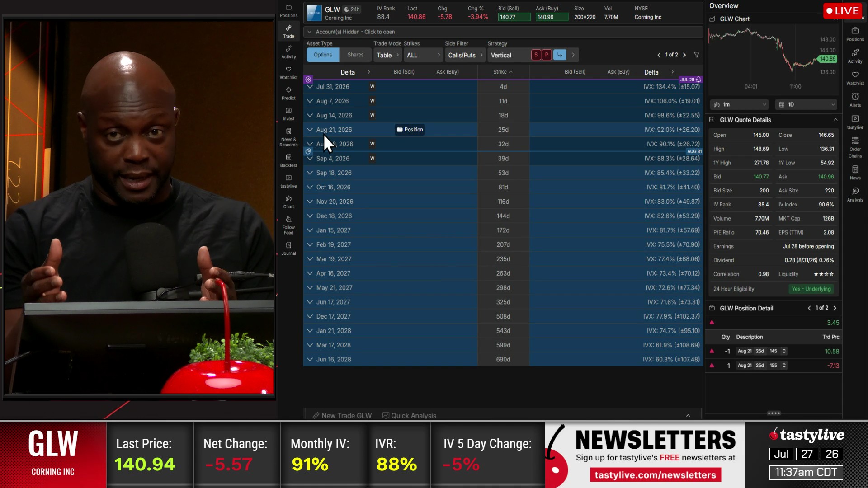Image resolution: width=868 pixels, height=488 pixels.
Task: Expand the Jul 31, 2026 expiration
Action: (x=310, y=87)
